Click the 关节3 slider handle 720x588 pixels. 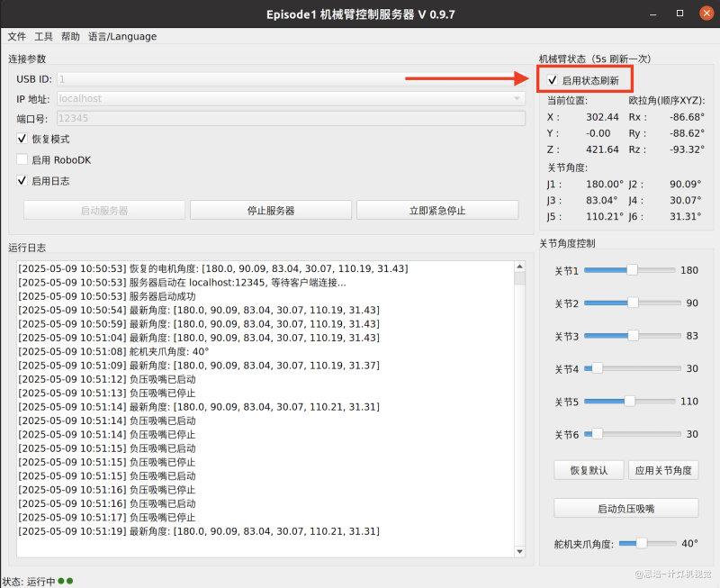[634, 335]
